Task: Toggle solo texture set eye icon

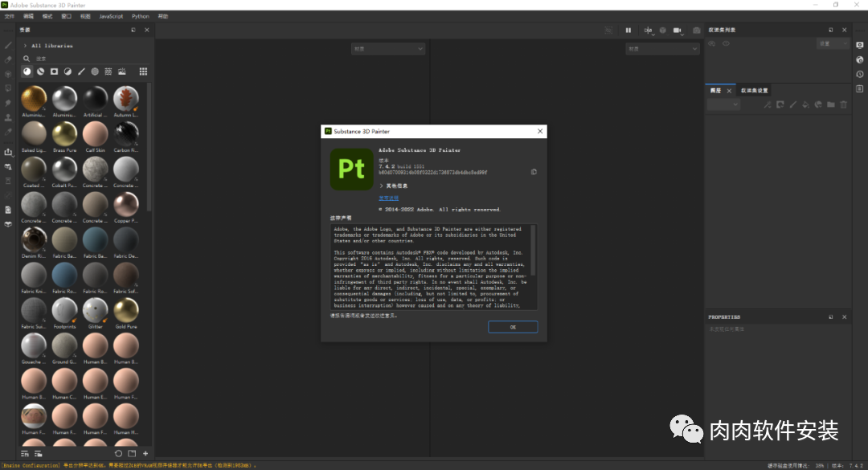Action: (726, 43)
